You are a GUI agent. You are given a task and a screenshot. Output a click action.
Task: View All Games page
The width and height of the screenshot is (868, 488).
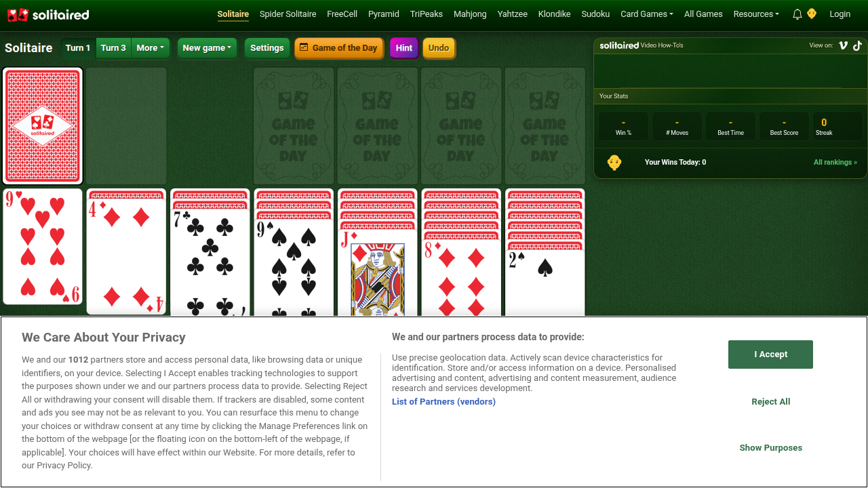tap(703, 14)
